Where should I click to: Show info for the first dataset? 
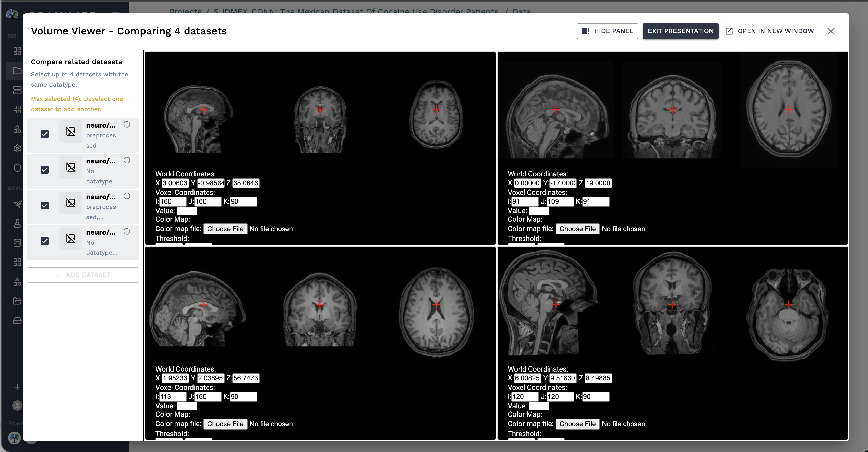127,124
